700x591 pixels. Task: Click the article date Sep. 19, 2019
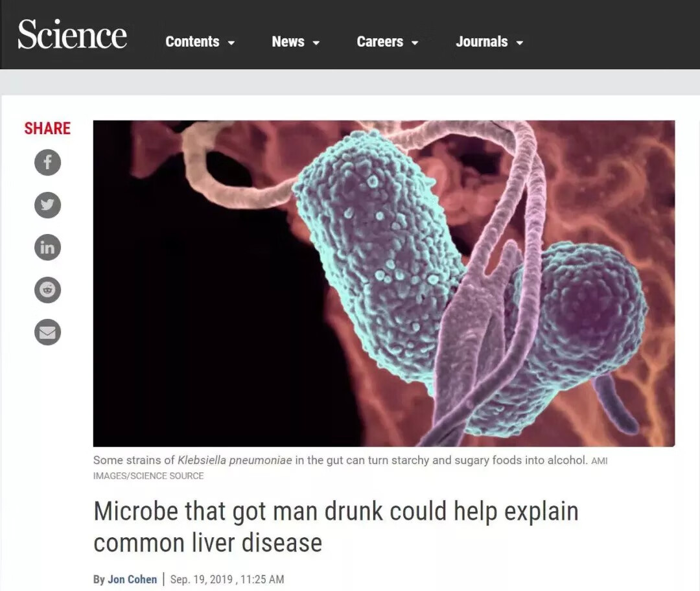(x=202, y=579)
